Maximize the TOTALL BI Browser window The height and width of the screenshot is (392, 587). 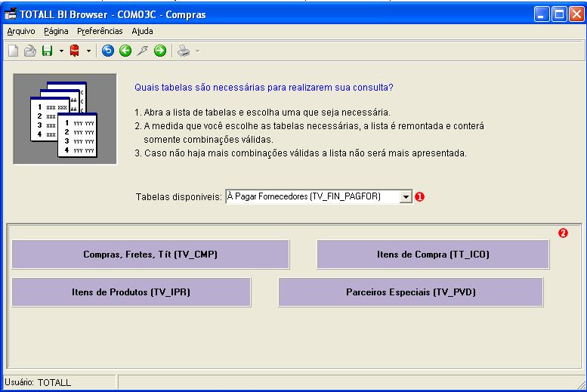click(559, 14)
